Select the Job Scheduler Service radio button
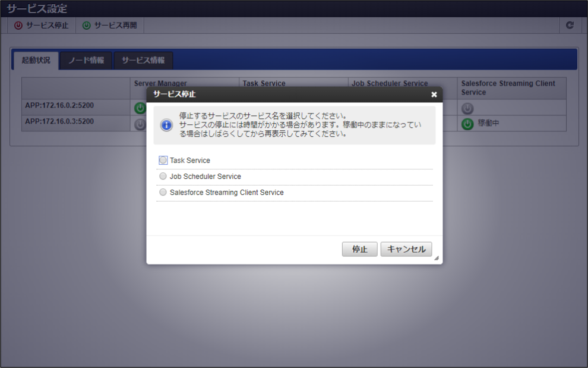588x368 pixels. tap(163, 176)
